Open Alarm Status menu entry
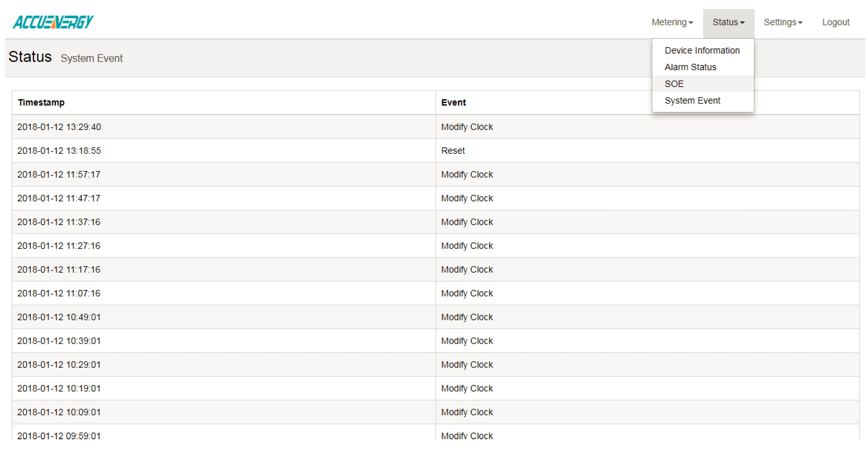 (x=690, y=67)
